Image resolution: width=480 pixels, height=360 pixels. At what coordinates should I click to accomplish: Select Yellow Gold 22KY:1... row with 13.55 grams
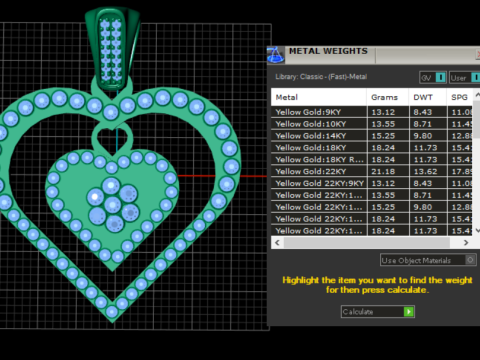pos(372,195)
